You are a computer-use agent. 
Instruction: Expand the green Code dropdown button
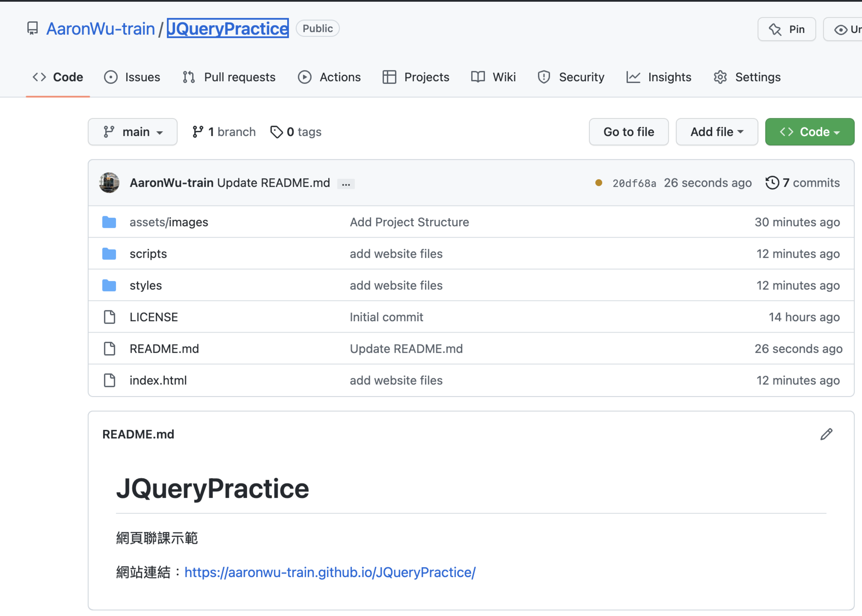[x=809, y=132]
